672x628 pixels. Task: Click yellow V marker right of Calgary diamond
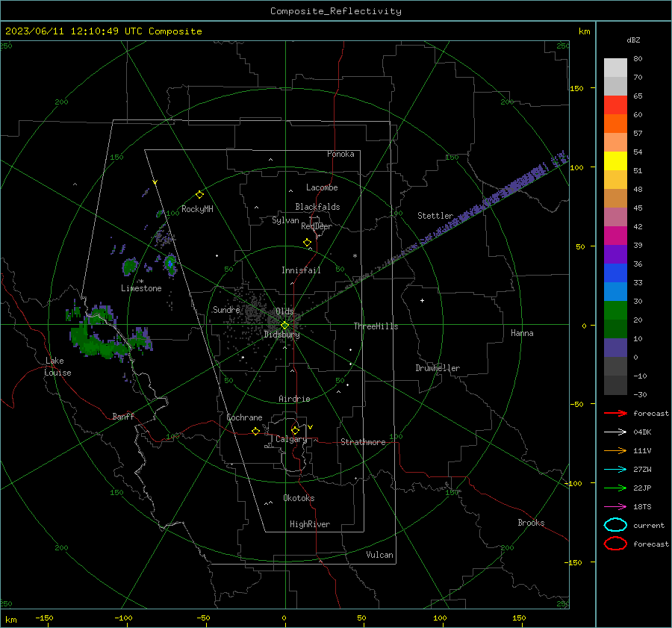tap(311, 427)
